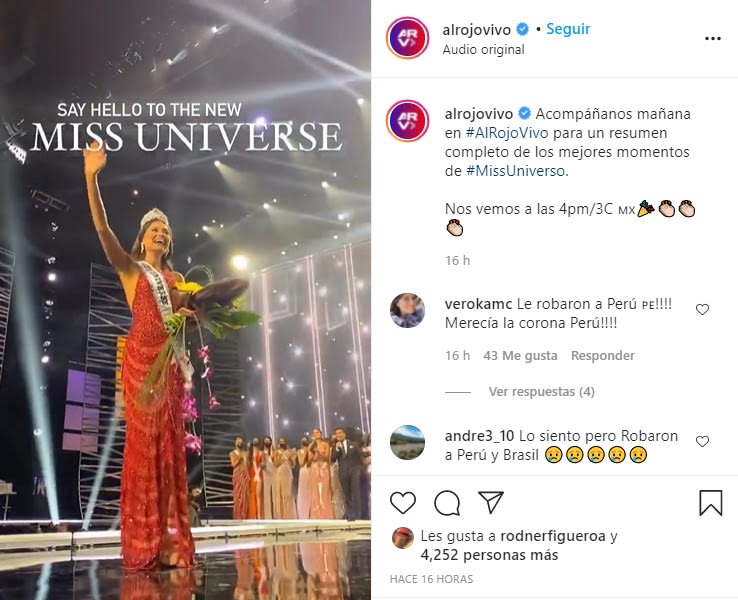The image size is (738, 600).
Task: Open alrojovivo profile picture in header
Action: tap(407, 38)
